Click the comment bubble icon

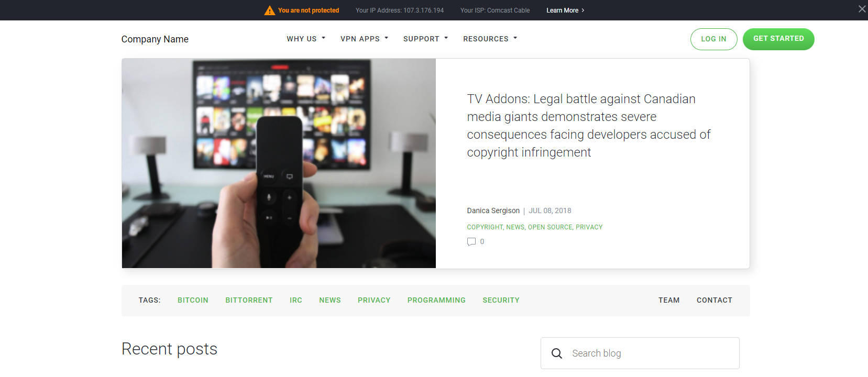471,242
